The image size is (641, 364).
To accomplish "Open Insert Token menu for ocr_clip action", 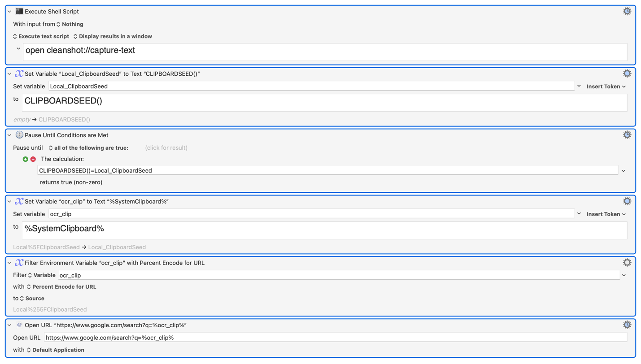I will 606,214.
